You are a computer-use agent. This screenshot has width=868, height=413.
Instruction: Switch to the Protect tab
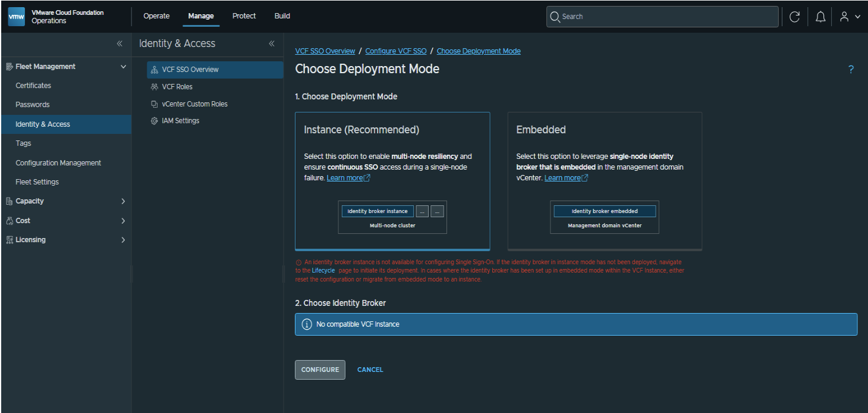244,16
